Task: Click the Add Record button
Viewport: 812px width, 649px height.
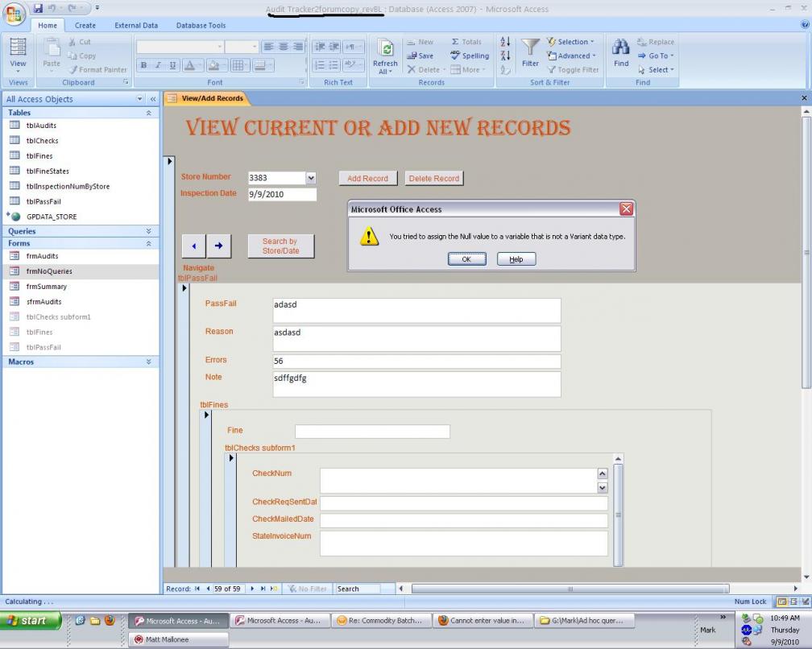Action: 367,179
